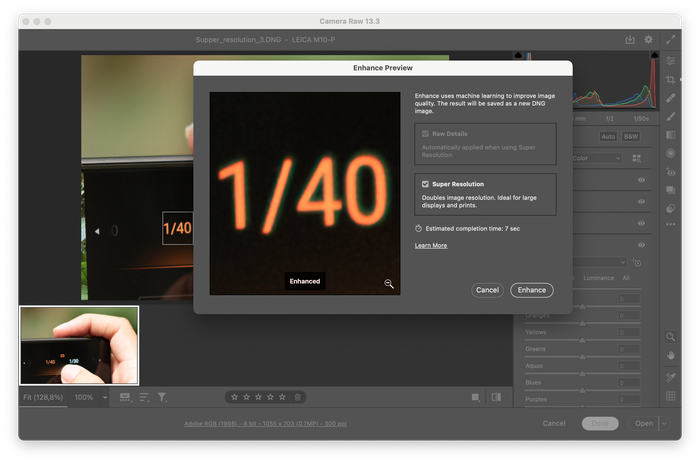Select the Adjustment Brush tool
700x463 pixels.
click(671, 117)
